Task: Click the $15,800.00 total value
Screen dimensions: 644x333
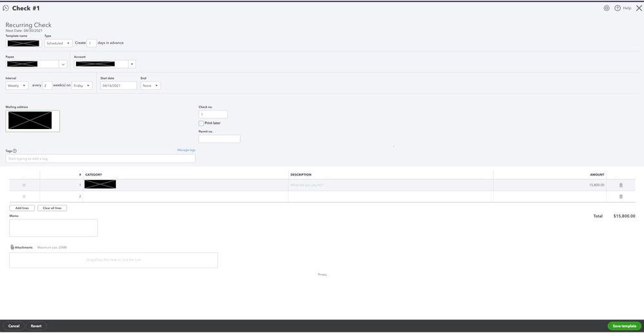Action: (624, 216)
